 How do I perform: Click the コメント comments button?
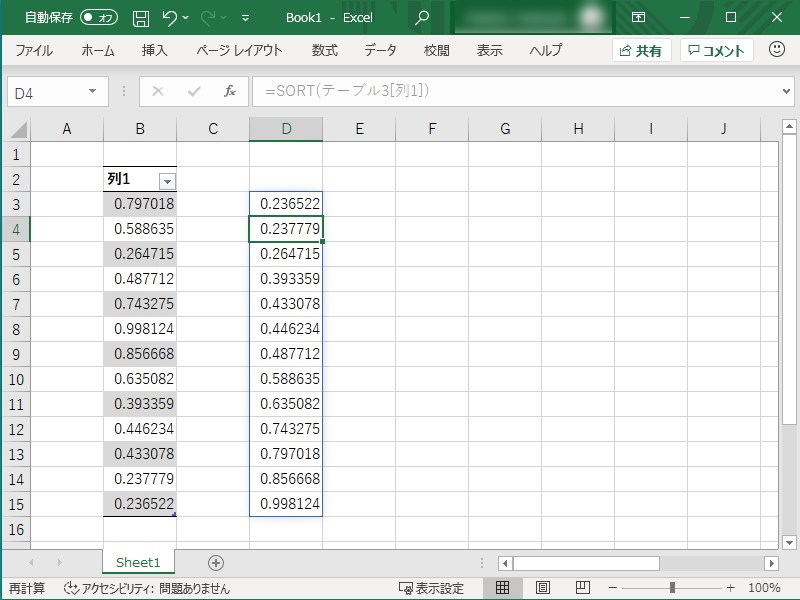pos(716,51)
